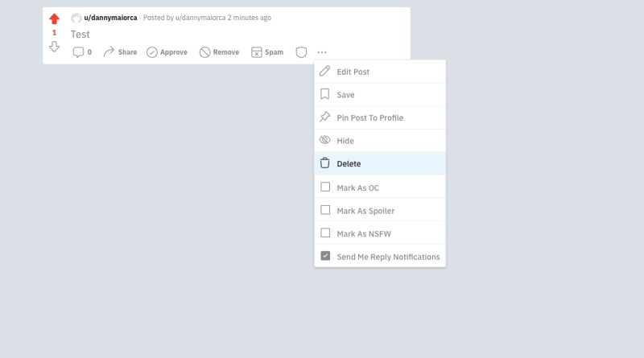Approve the post with the checkmark icon
This screenshot has width=644, height=358.
pos(152,52)
